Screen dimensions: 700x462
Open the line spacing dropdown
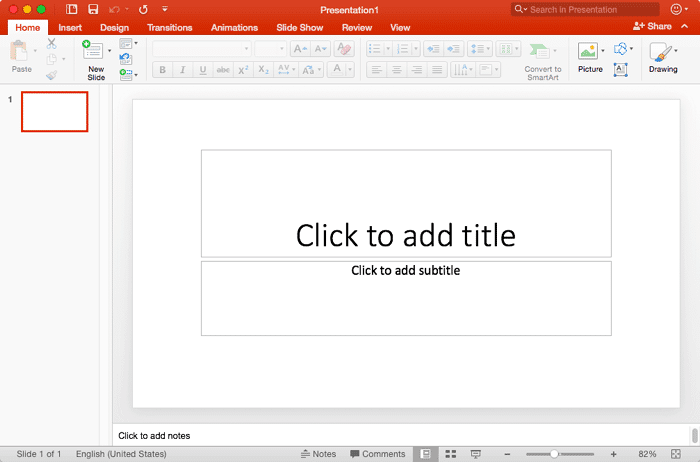coord(480,49)
